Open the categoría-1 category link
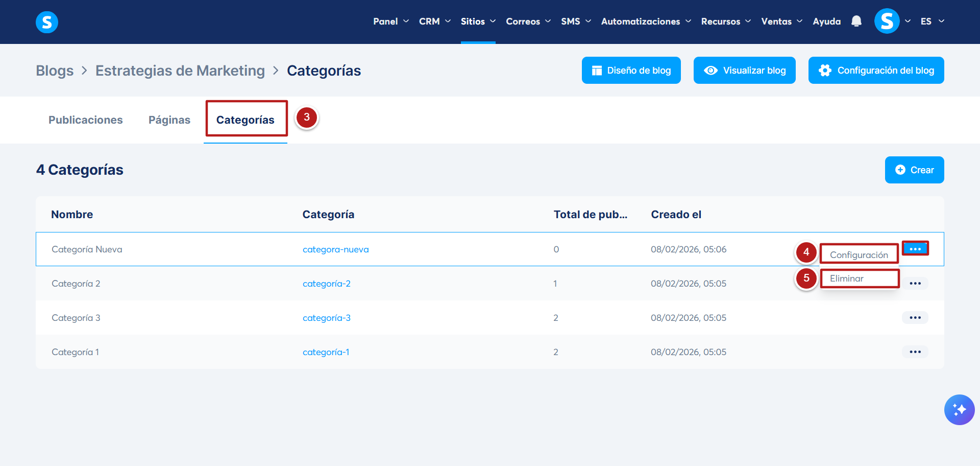The height and width of the screenshot is (466, 980). coord(326,352)
